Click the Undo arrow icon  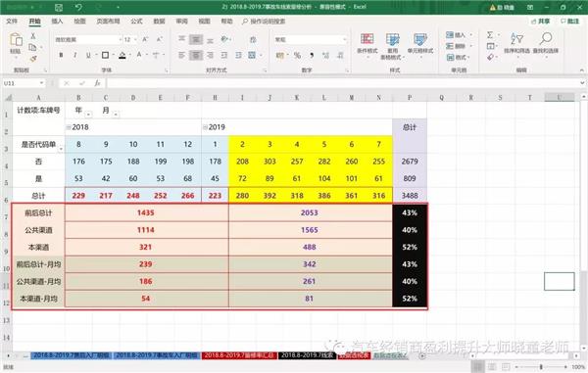tap(78, 7)
